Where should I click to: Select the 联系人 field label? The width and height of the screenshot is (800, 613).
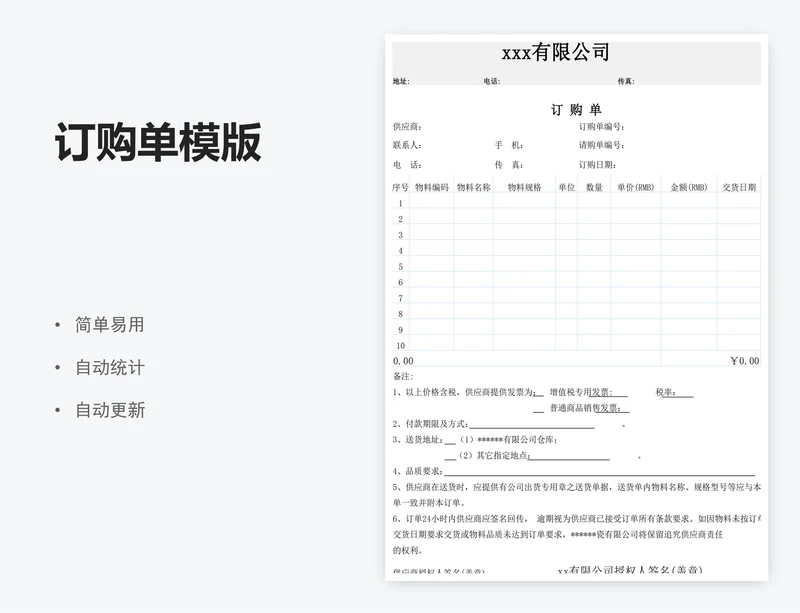(407, 145)
